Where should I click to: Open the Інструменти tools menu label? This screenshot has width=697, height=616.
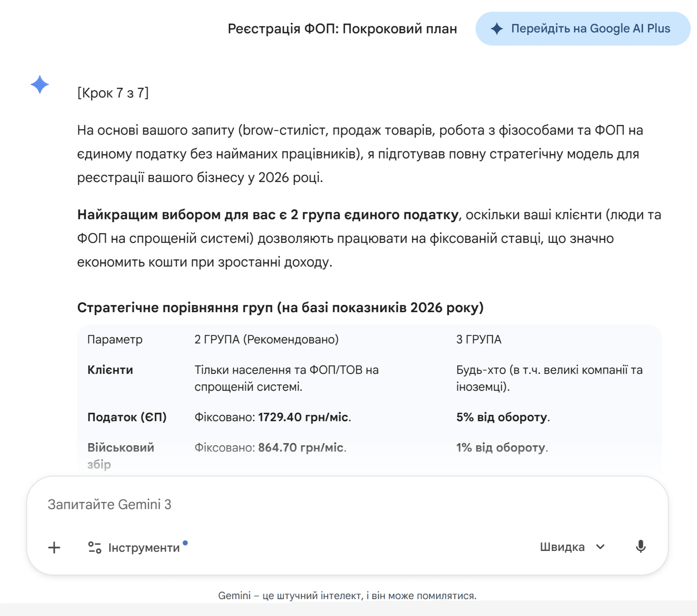144,548
